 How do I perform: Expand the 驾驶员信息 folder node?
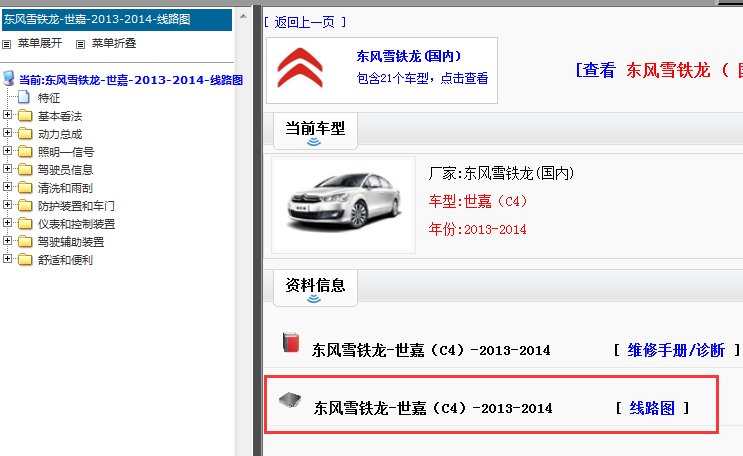pos(7,169)
